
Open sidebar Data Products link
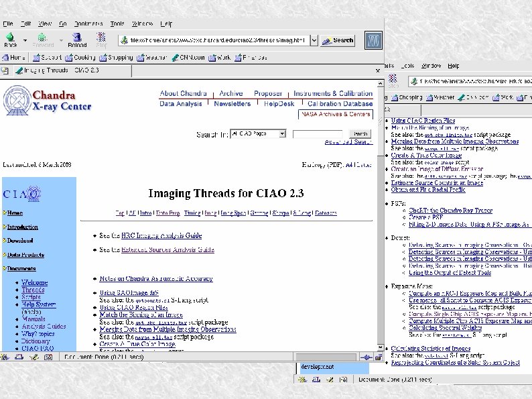click(25, 255)
